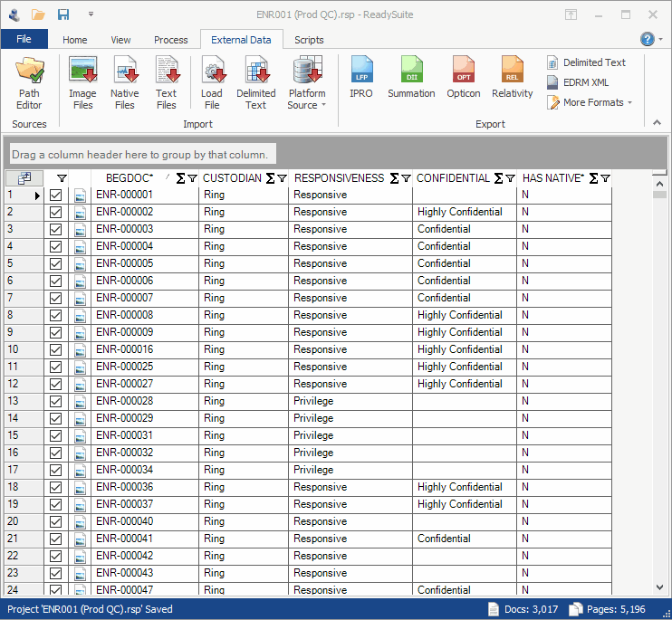Switch to the Process ribbon tab
This screenshot has width=672, height=620.
(x=170, y=40)
